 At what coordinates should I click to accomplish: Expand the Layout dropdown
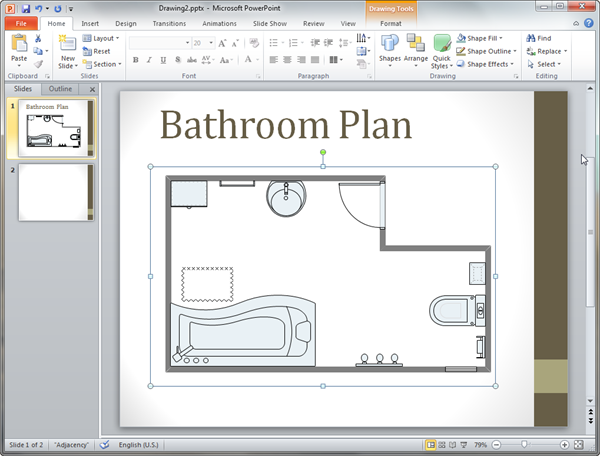click(105, 38)
